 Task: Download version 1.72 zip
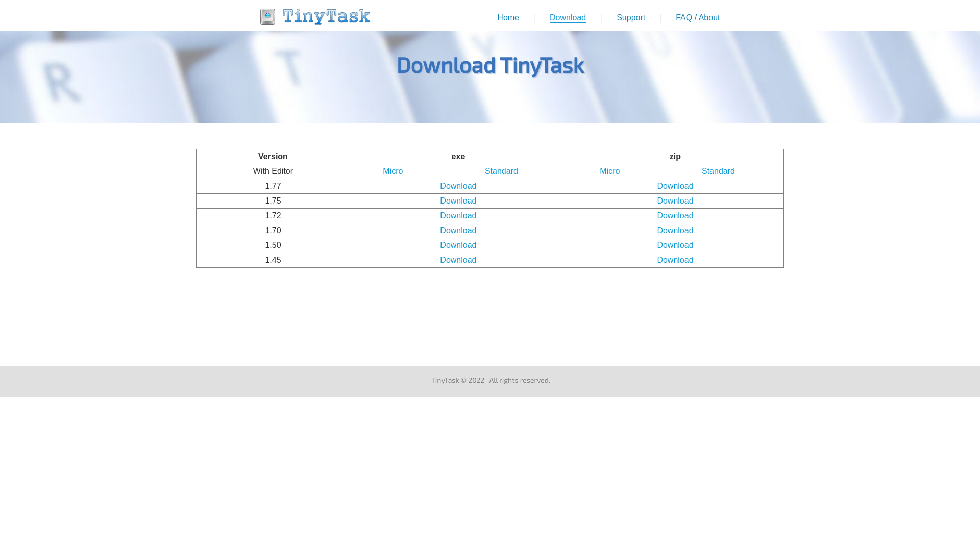pos(675,216)
